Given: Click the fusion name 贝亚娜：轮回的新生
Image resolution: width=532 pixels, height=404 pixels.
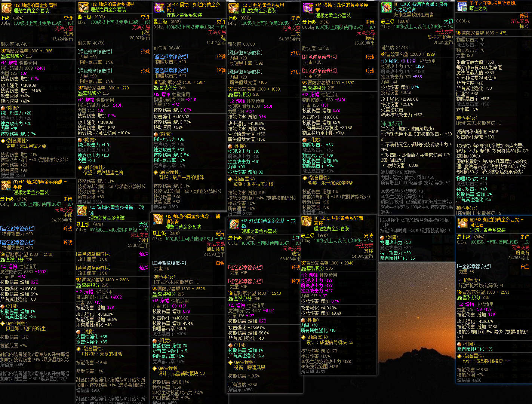Looking at the screenshot, I should click(x=26, y=329).
